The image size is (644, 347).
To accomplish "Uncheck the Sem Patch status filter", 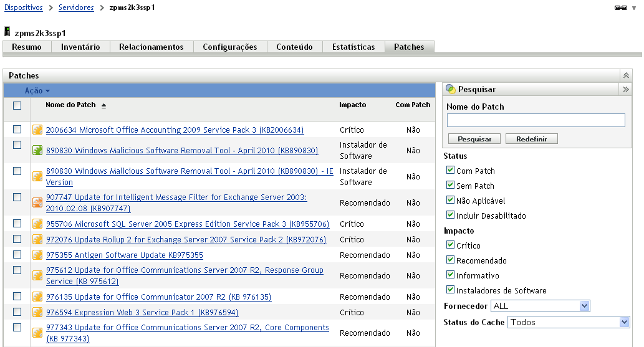I will pos(451,185).
